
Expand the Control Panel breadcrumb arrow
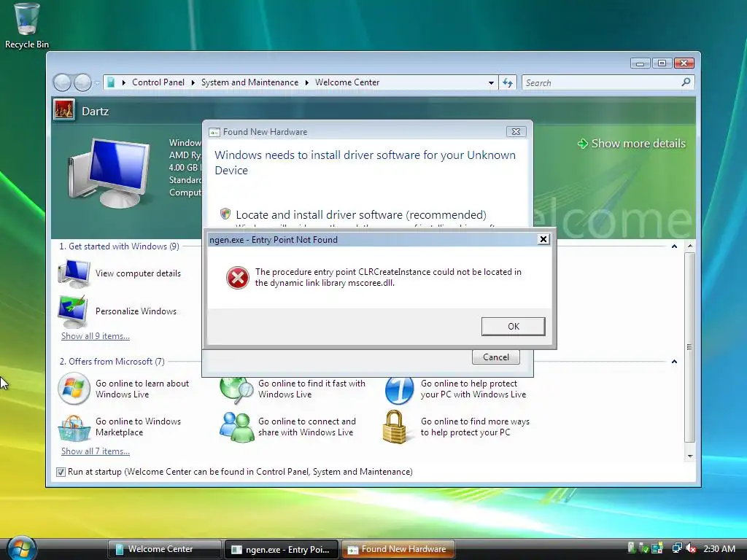click(124, 82)
